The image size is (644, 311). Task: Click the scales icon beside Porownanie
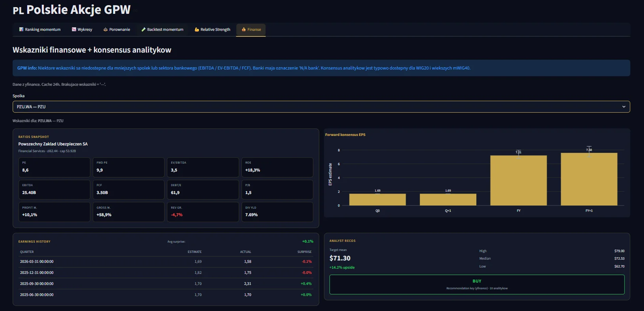point(105,29)
